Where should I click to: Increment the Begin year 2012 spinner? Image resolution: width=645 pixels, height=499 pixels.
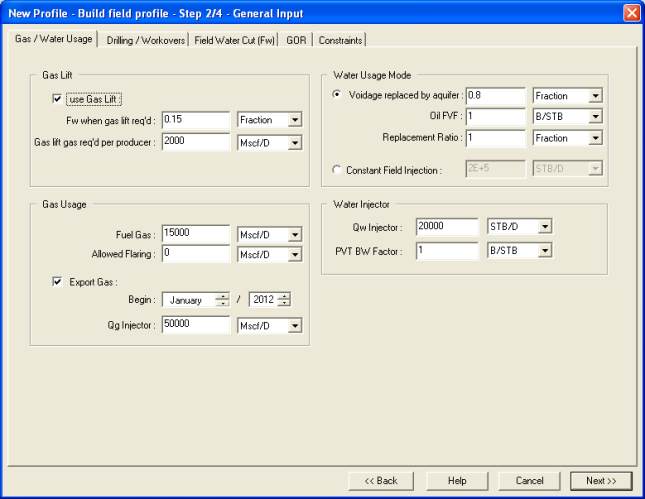click(284, 296)
